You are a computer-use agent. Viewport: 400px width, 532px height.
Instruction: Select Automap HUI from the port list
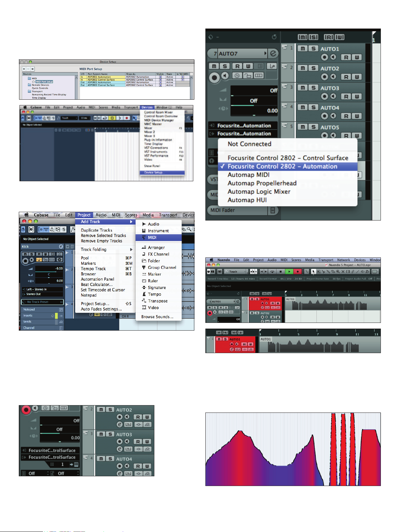point(288,200)
